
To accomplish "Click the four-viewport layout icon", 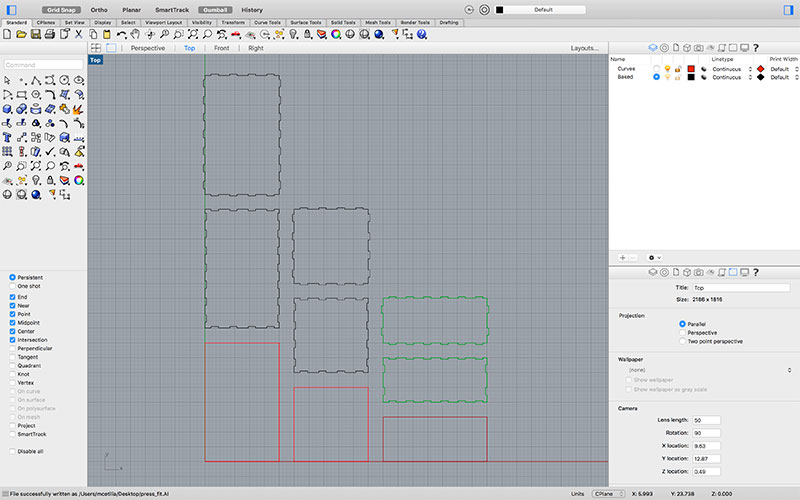I will click(x=96, y=48).
